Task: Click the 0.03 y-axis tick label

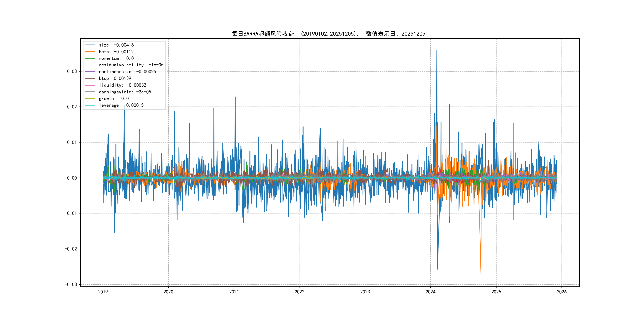Action: [72, 72]
